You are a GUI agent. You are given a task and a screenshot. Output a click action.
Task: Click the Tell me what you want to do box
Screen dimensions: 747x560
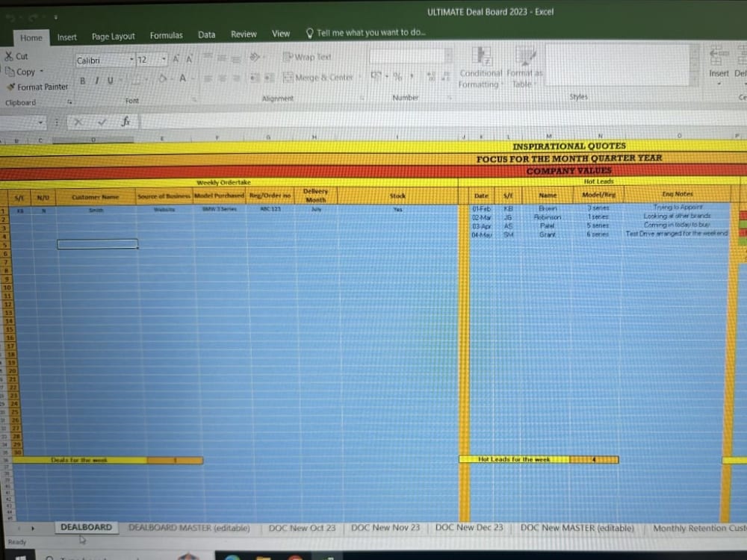pyautogui.click(x=366, y=32)
